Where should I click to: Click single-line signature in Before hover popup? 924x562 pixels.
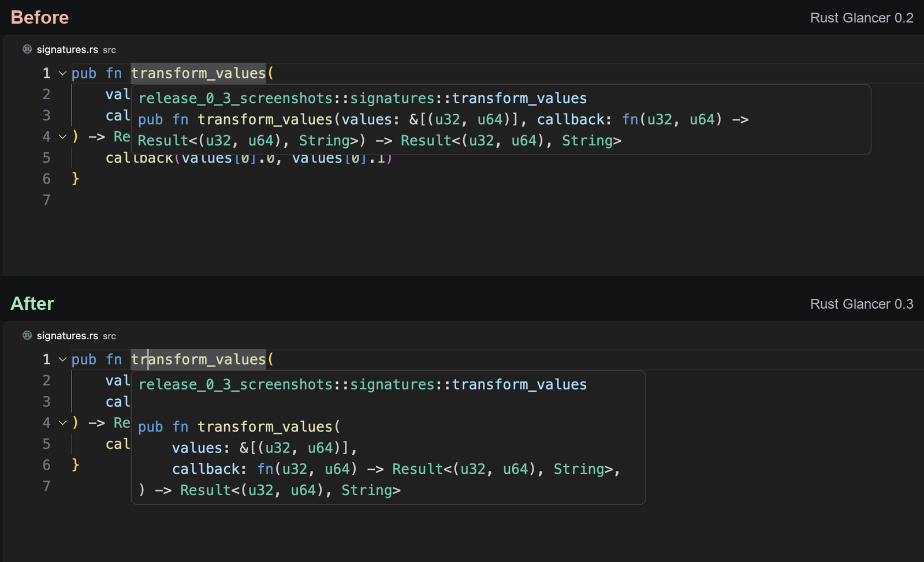pos(444,119)
